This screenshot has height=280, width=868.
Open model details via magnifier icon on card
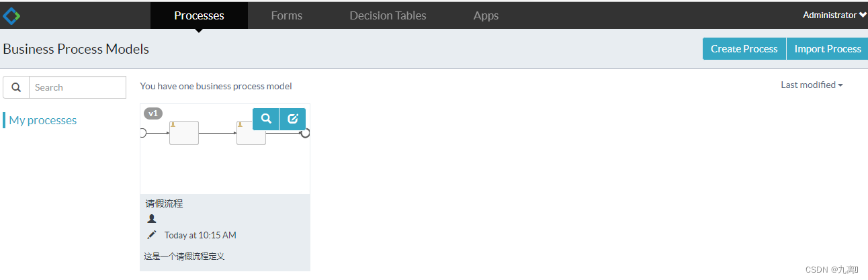(266, 119)
